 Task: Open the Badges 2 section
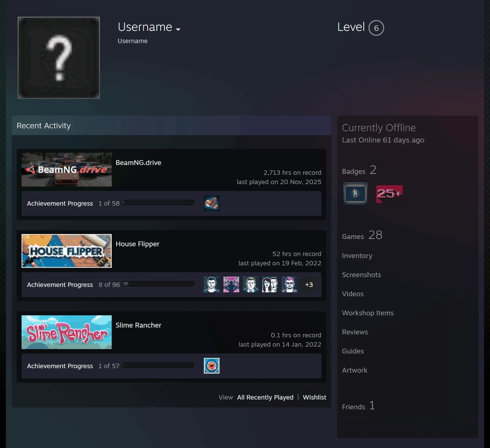359,170
